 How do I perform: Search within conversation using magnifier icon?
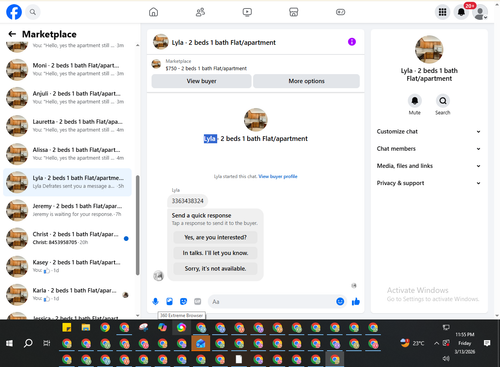(x=443, y=100)
